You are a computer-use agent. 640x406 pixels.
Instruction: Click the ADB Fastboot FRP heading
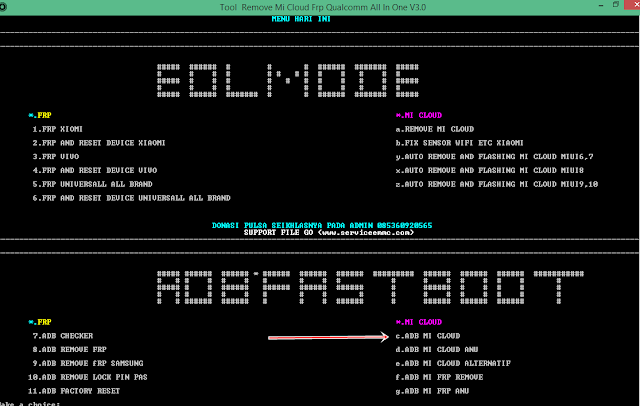(x=40, y=322)
